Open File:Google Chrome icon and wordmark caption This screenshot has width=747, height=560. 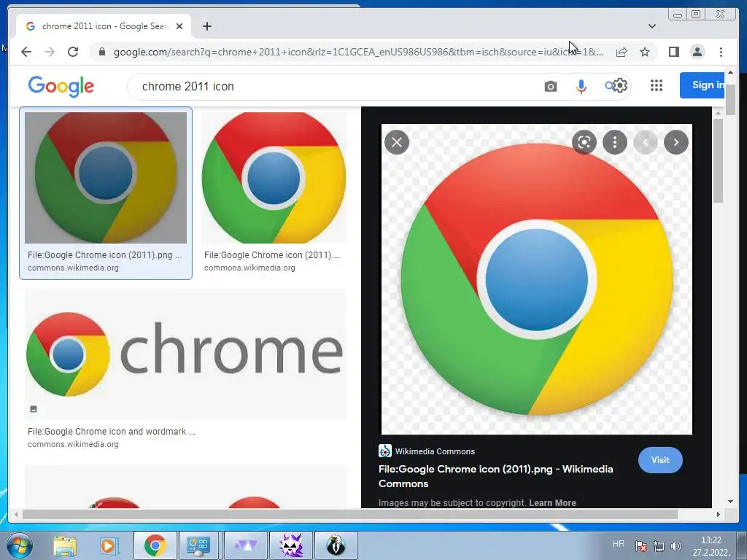[x=112, y=432]
